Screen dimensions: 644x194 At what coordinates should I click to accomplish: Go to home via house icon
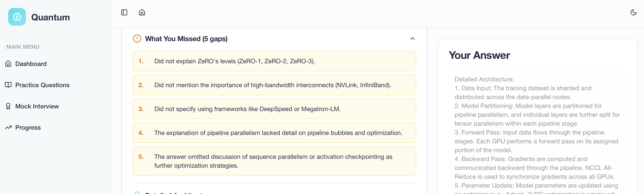(142, 12)
